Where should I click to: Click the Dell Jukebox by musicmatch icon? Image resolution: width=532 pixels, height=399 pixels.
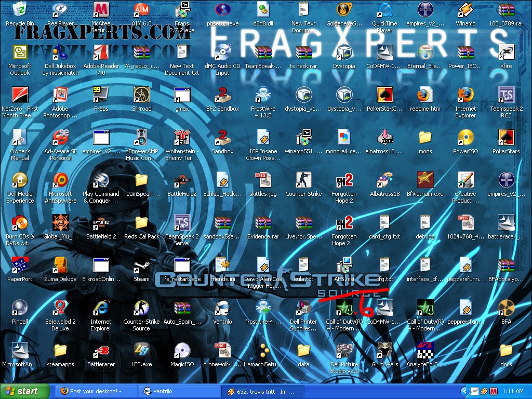[x=60, y=52]
